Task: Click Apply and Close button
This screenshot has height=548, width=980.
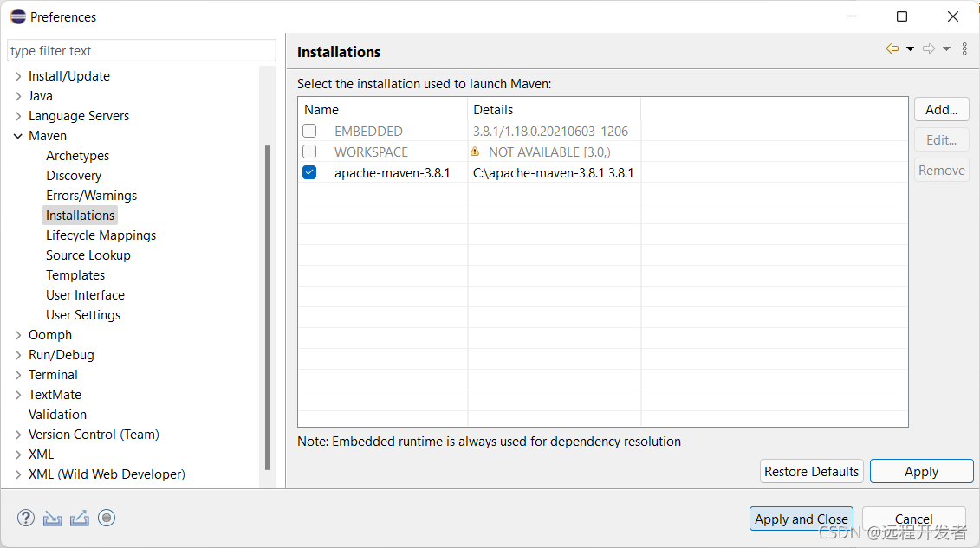Action: tap(802, 519)
